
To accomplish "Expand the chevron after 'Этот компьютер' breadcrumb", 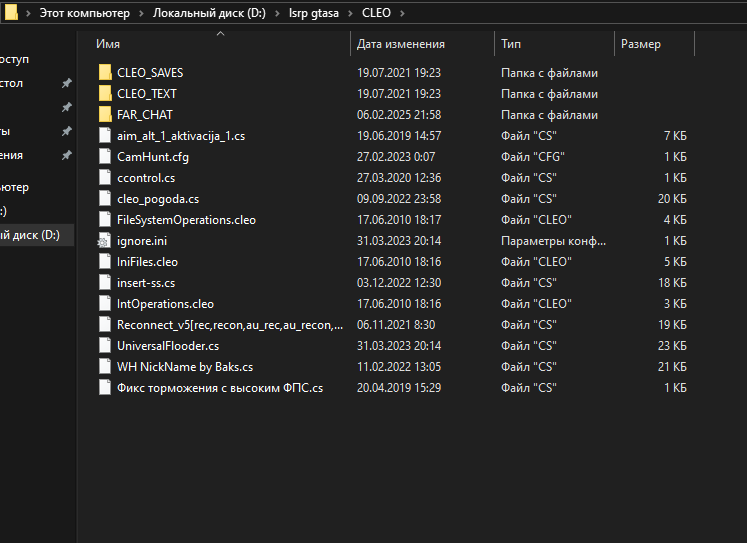I will click(x=141, y=14).
